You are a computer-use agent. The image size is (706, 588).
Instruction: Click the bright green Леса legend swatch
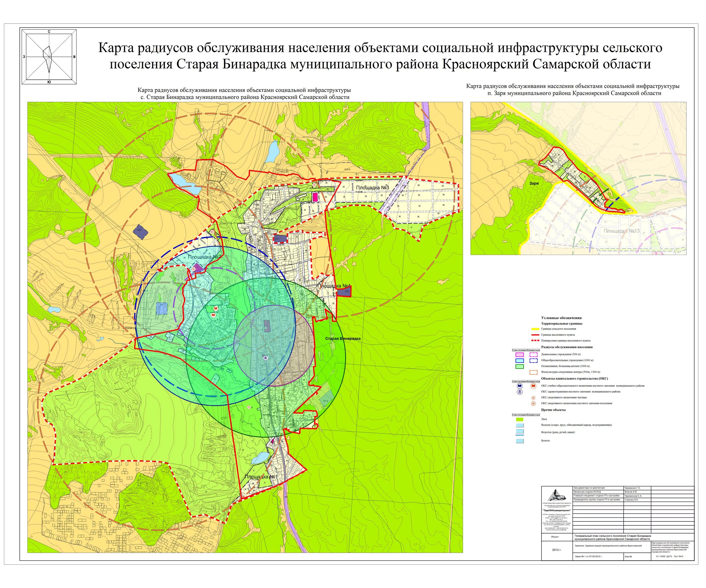tap(519, 419)
